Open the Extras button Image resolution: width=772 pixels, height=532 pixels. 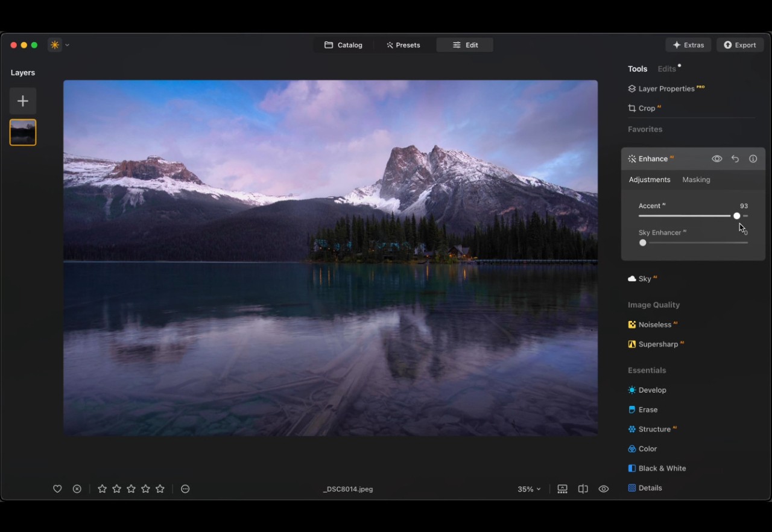[x=688, y=45]
